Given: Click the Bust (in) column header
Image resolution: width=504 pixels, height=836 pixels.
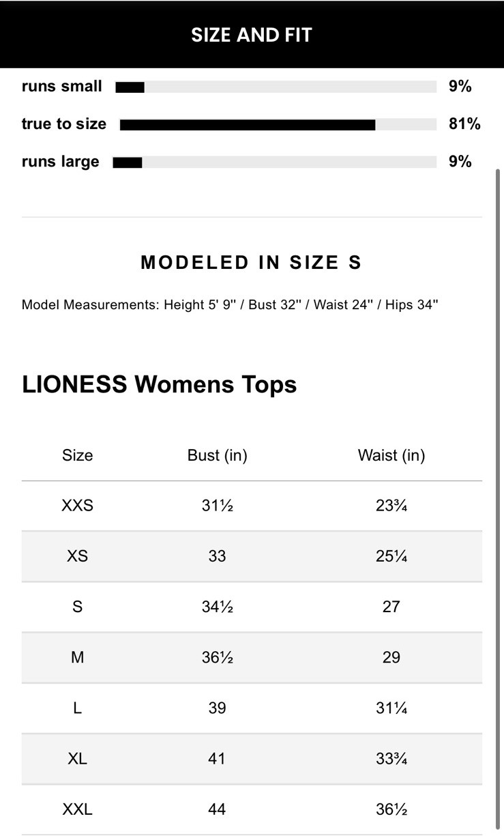Looking at the screenshot, I should pyautogui.click(x=217, y=455).
